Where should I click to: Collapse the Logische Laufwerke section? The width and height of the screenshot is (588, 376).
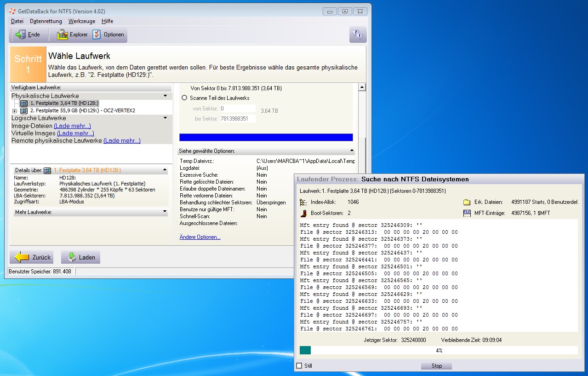pos(165,118)
